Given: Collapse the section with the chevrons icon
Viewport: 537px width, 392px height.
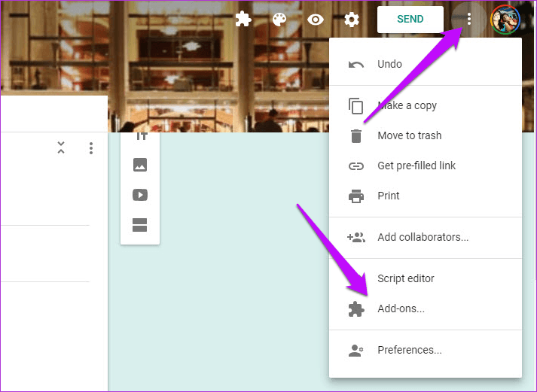Looking at the screenshot, I should coord(61,147).
